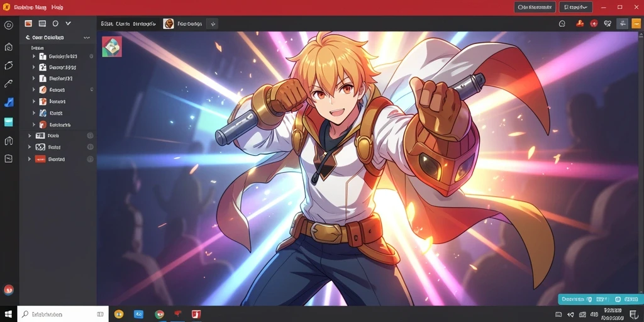Click the circle icon in the panel toolbar
The height and width of the screenshot is (322, 644).
(x=55, y=23)
